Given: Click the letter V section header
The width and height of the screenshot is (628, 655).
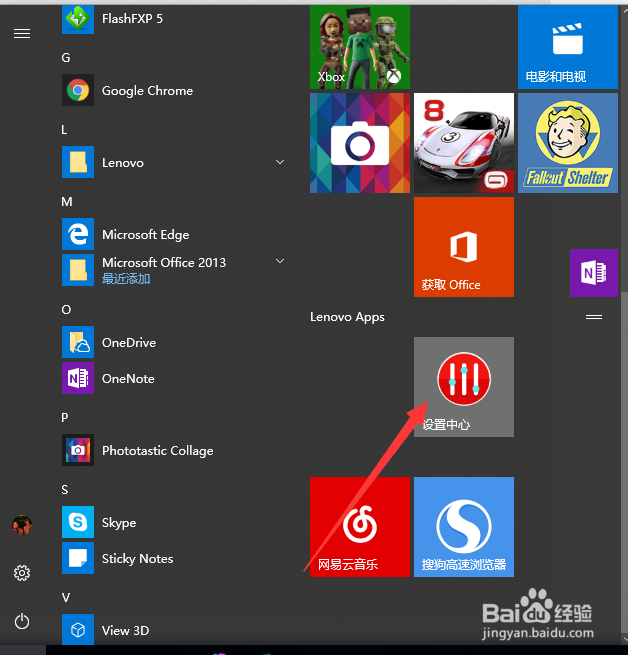Looking at the screenshot, I should [x=66, y=597].
